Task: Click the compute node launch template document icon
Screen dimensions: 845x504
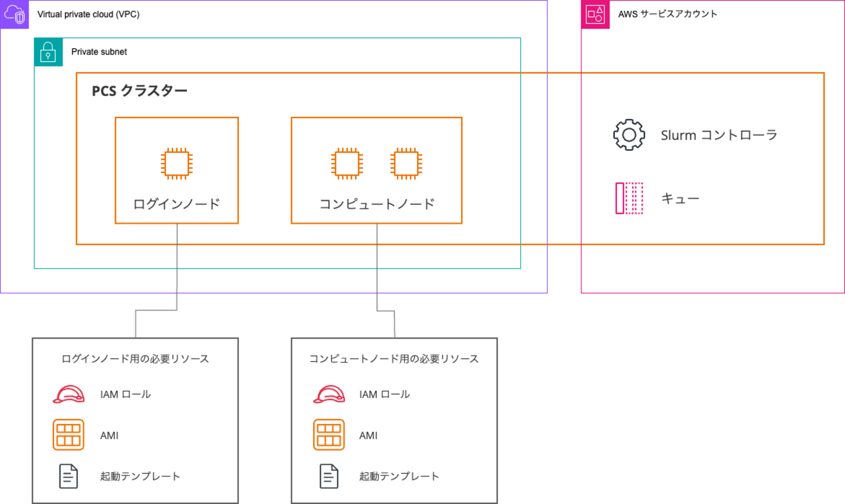Action: (x=329, y=476)
